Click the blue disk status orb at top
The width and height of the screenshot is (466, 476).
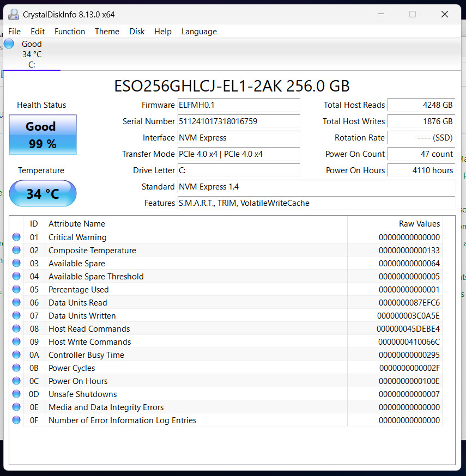click(9, 44)
